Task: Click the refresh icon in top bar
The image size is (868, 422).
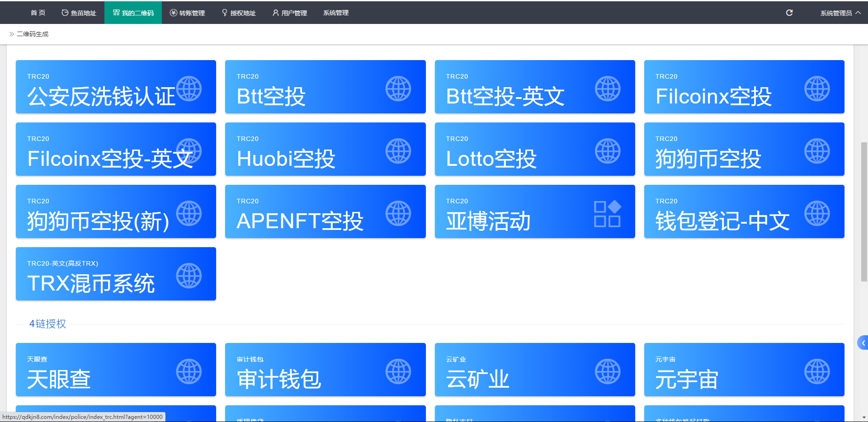Action: [x=789, y=13]
